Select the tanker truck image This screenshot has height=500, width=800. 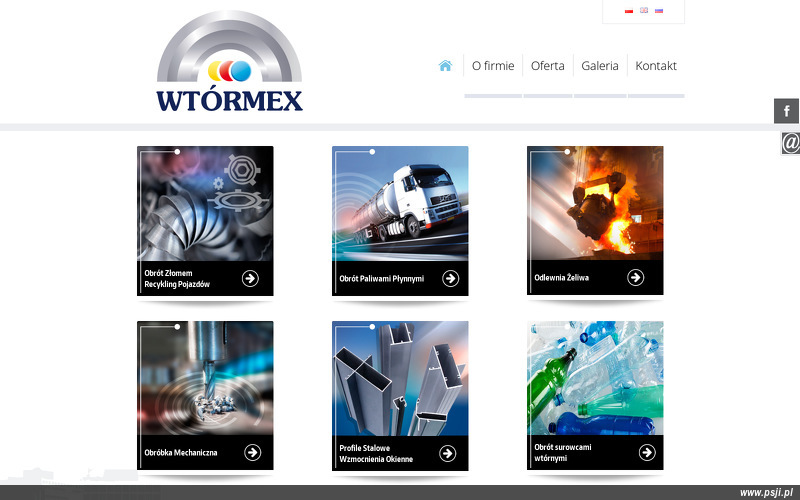(400, 204)
